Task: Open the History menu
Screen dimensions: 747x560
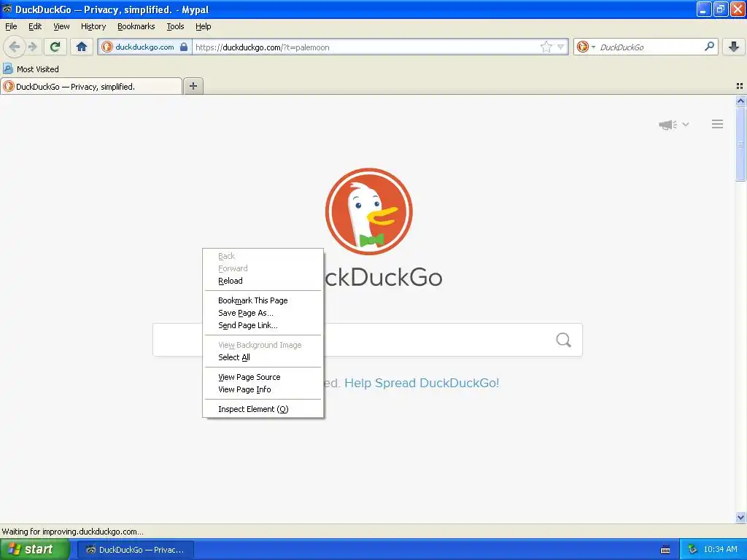Action: (x=93, y=26)
